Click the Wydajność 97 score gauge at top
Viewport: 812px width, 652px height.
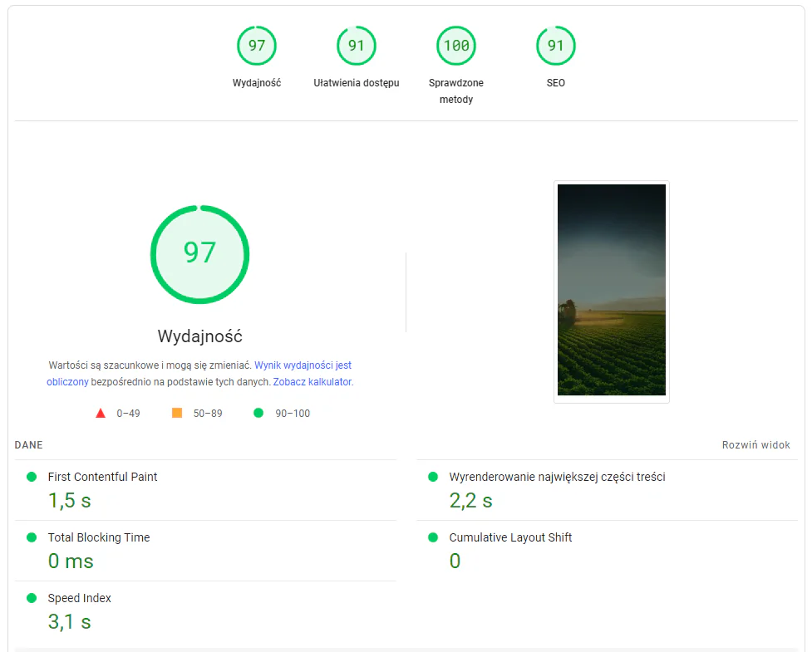pyautogui.click(x=257, y=46)
